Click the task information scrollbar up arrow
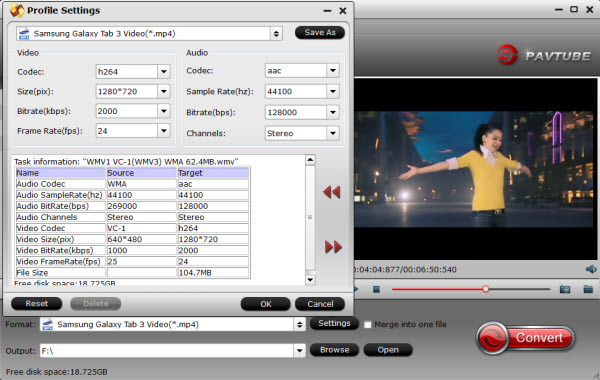600x380 pixels. tap(310, 160)
